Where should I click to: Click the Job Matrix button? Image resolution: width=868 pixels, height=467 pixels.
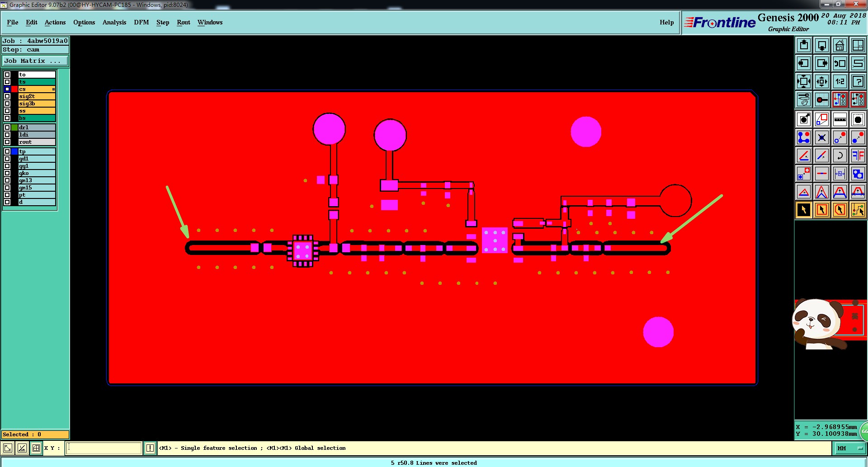point(35,61)
